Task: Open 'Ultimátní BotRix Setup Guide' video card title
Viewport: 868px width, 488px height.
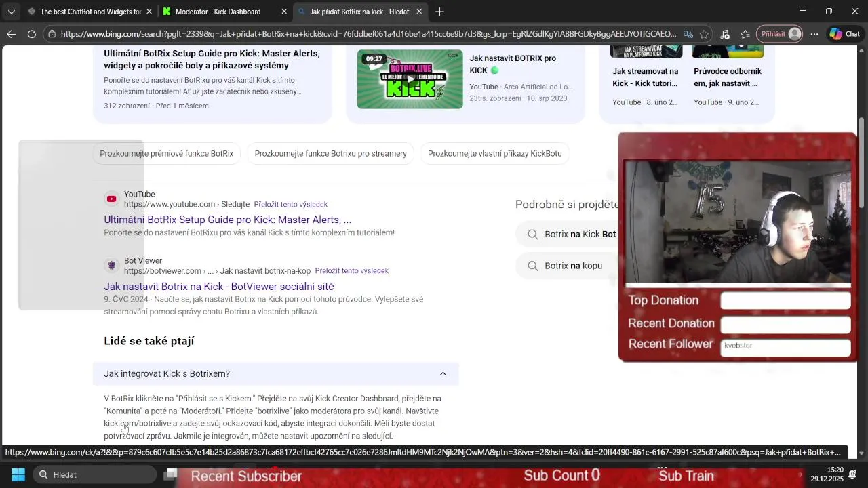Action: [x=212, y=60]
